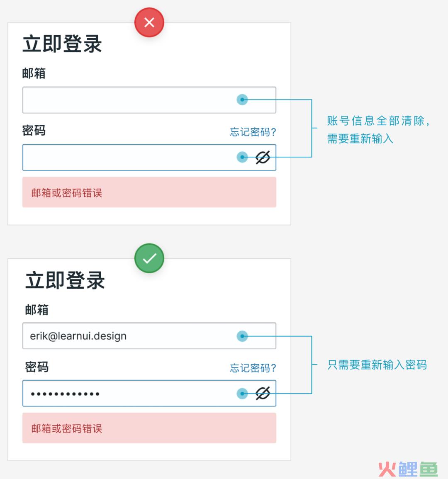Image resolution: width=448 pixels, height=479 pixels.
Task: Click the 火鲤鱼 watermark logo
Action: tap(408, 469)
